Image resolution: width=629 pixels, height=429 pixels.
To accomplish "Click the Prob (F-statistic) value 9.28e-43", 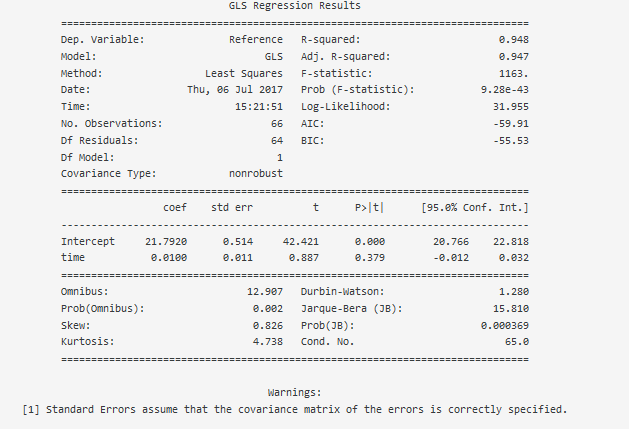I will click(x=505, y=90).
